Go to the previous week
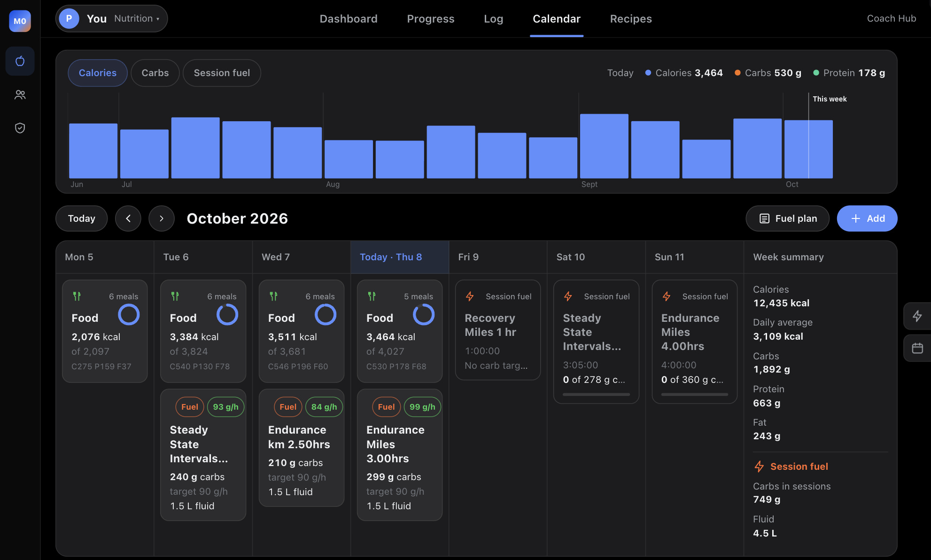This screenshot has width=931, height=560. (128, 218)
